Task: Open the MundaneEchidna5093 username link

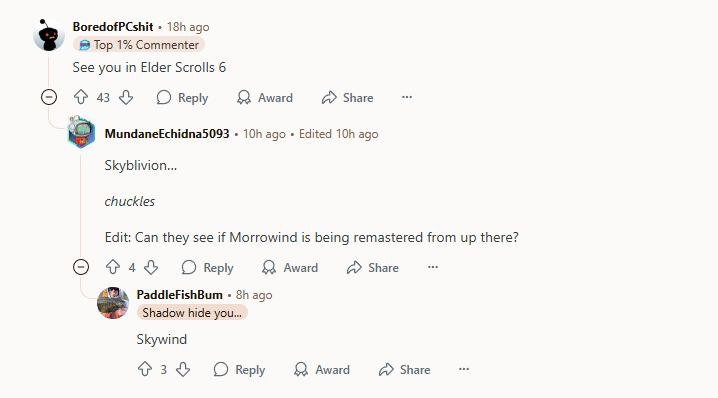Action: 167,134
